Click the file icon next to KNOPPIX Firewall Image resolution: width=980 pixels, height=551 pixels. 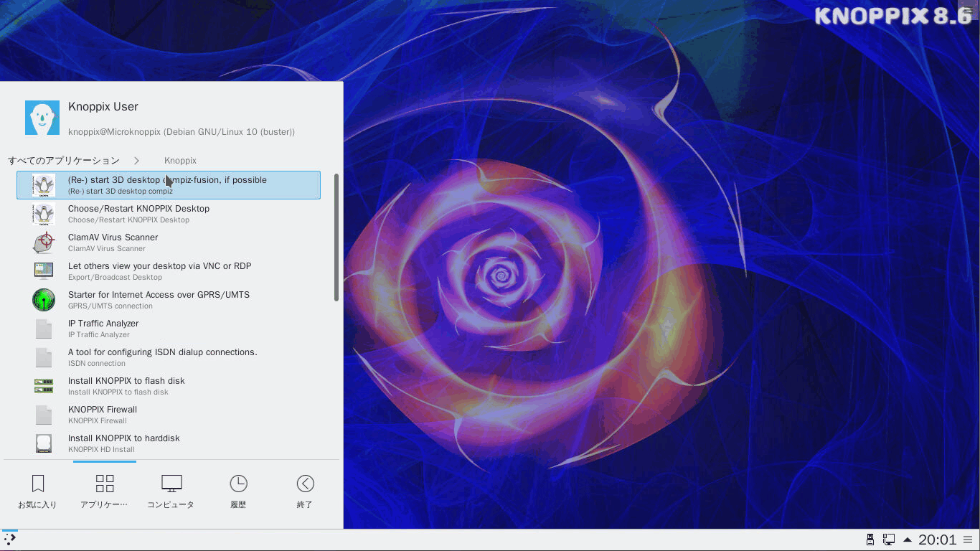[x=44, y=415]
